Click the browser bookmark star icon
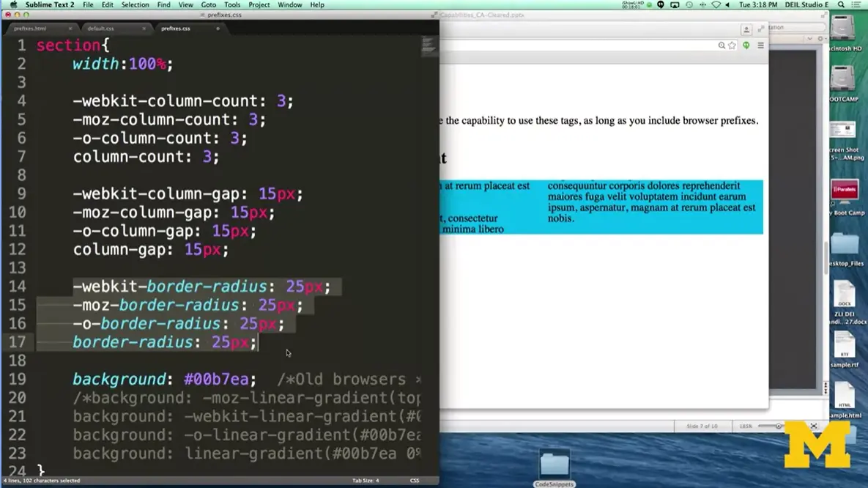 733,45
